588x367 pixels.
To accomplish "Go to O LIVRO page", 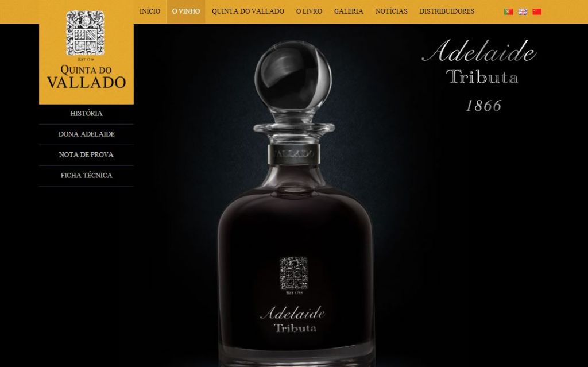I will tap(309, 11).
